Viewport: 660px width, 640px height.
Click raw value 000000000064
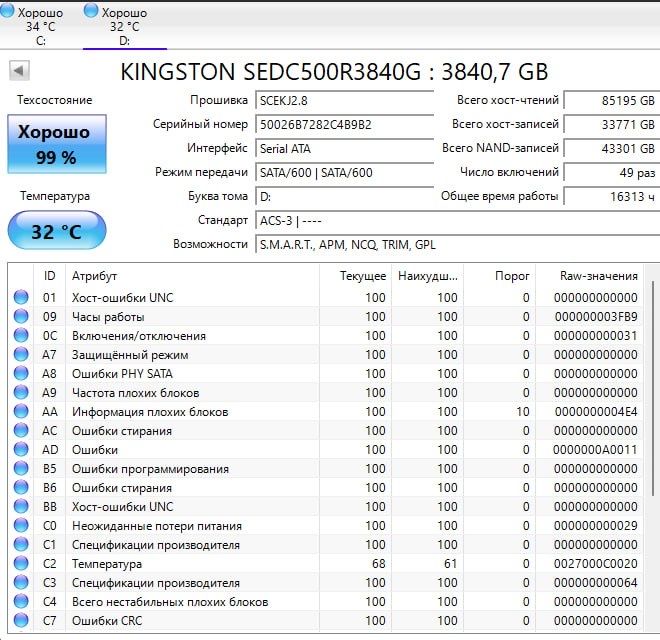tap(596, 583)
